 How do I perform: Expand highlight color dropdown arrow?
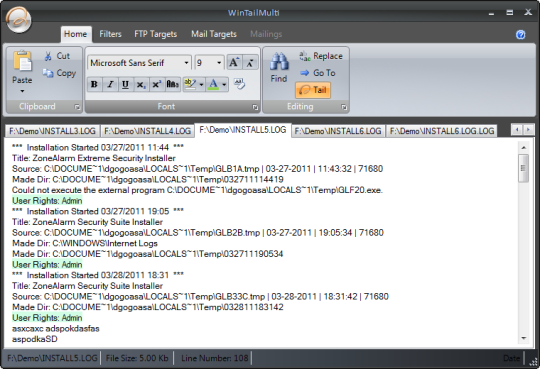[201, 84]
